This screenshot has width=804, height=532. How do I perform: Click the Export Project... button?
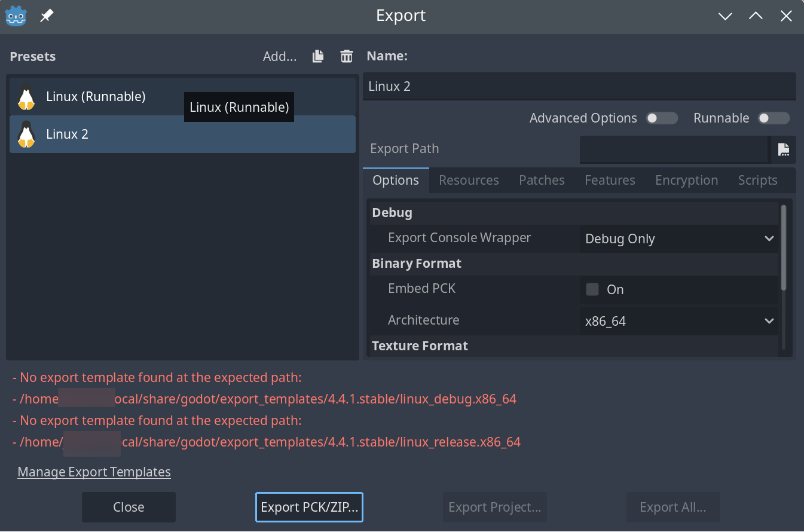point(494,507)
